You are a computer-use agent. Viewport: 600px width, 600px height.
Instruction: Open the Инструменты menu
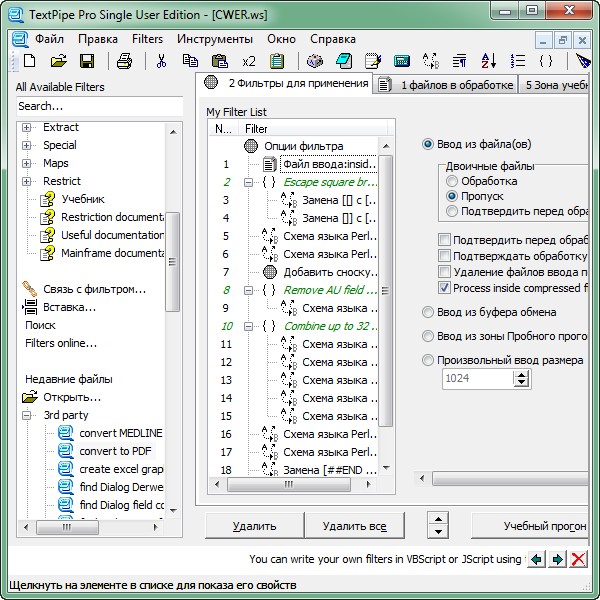coord(214,39)
